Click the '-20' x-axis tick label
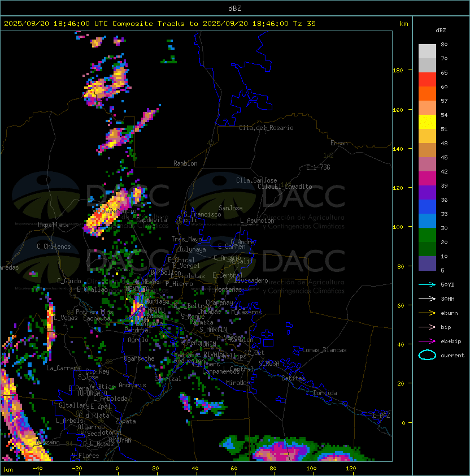 tap(77, 469)
